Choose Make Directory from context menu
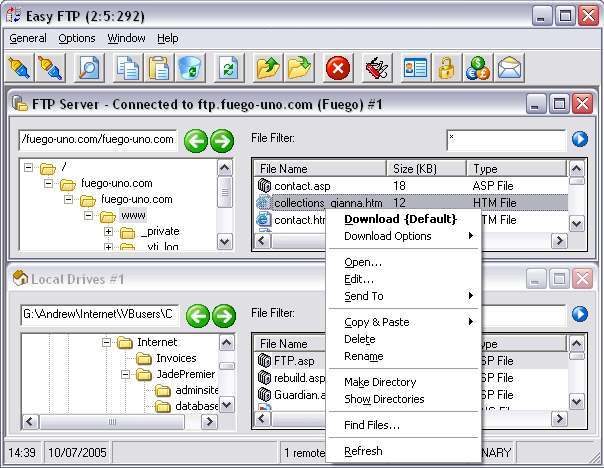 (x=380, y=382)
